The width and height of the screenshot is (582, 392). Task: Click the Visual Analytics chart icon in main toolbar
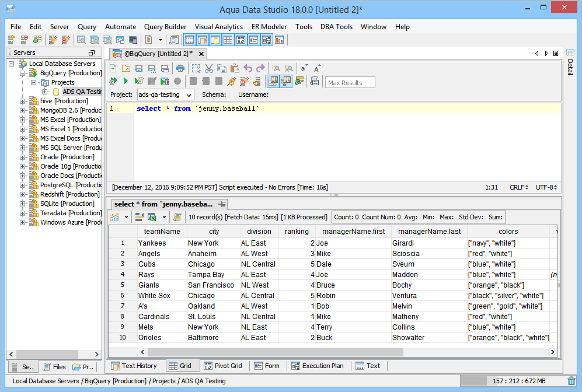click(279, 40)
